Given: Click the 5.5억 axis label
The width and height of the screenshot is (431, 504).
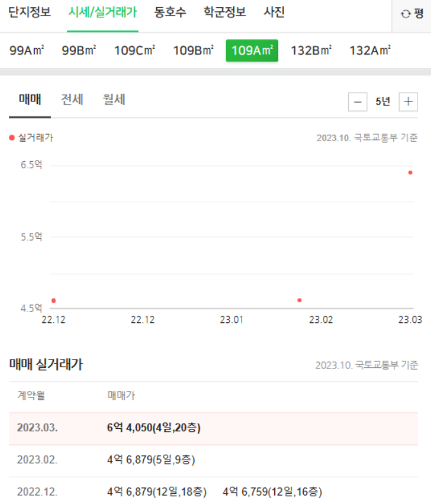Looking at the screenshot, I should click(31, 237).
